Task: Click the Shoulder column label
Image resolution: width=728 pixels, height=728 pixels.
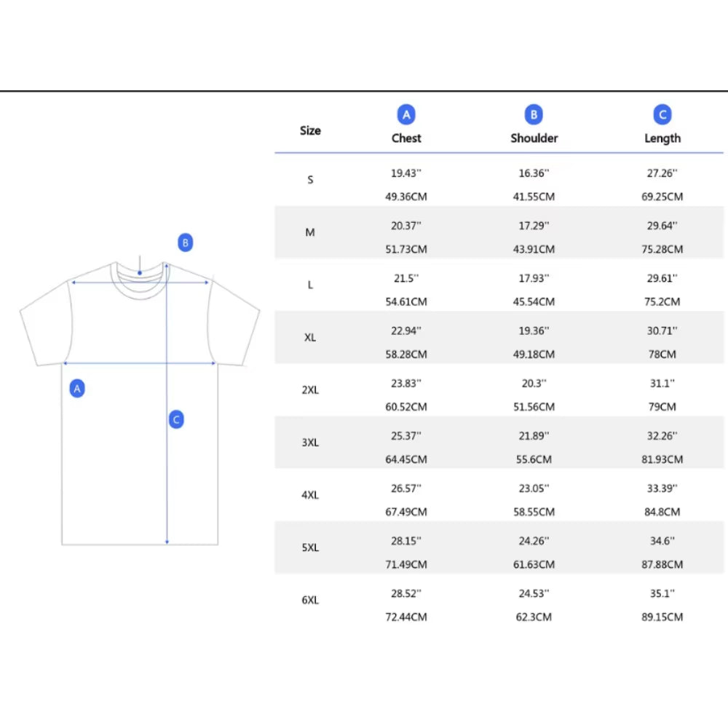Action: (534, 138)
